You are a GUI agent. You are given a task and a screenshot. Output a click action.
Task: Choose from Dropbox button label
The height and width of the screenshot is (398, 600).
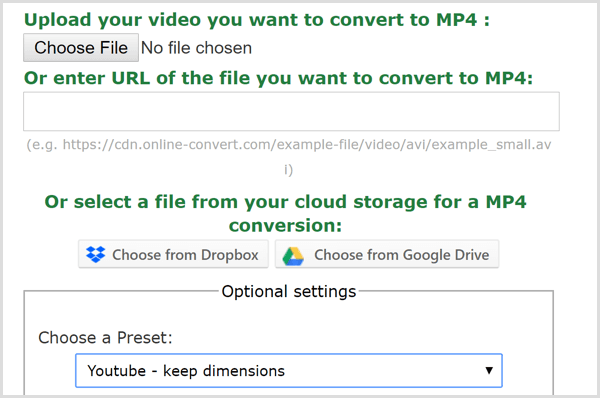tap(185, 255)
